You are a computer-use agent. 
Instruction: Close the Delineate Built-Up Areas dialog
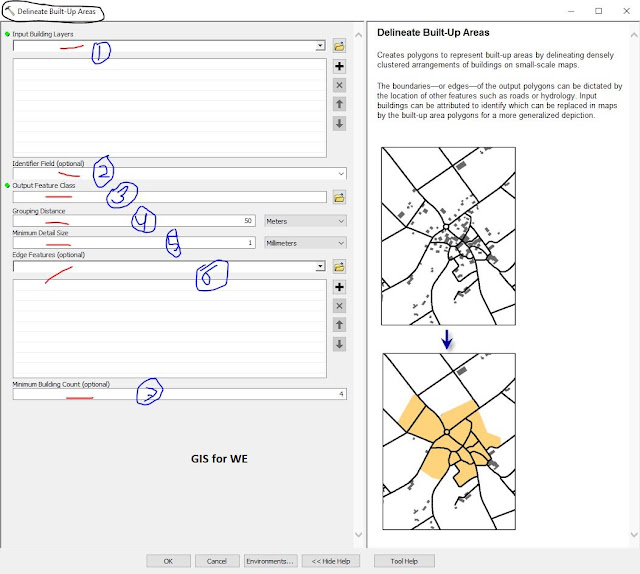627,11
